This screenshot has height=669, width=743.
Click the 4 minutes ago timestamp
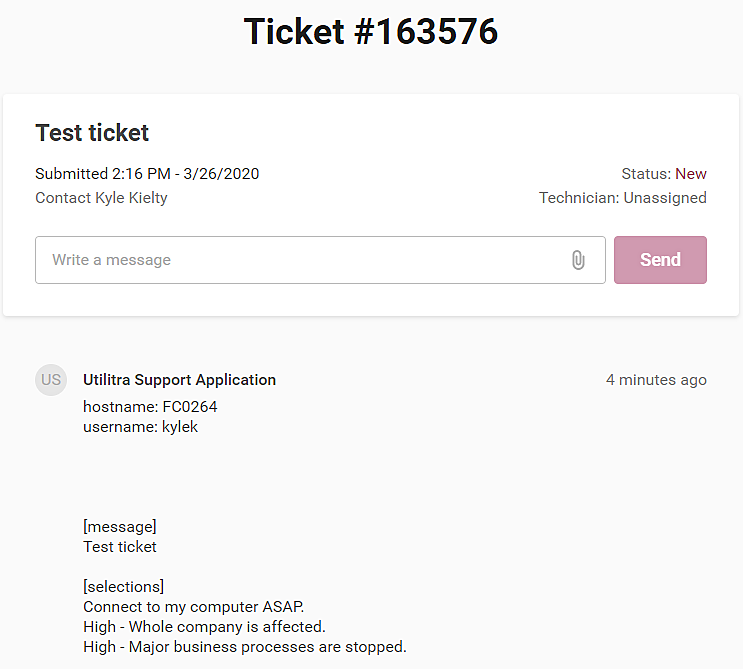pyautogui.click(x=656, y=380)
